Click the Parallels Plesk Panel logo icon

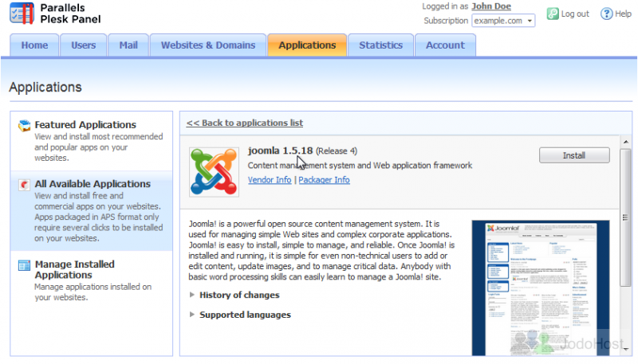click(x=22, y=14)
